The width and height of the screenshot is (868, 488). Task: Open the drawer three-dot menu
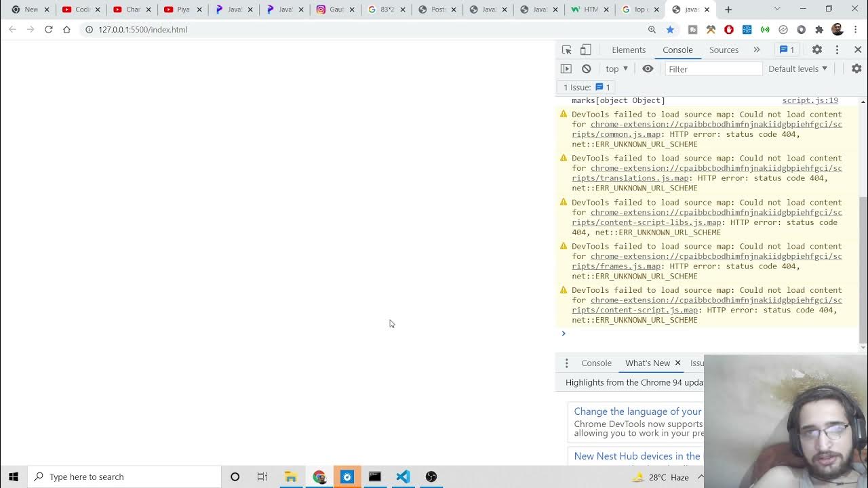[567, 363]
